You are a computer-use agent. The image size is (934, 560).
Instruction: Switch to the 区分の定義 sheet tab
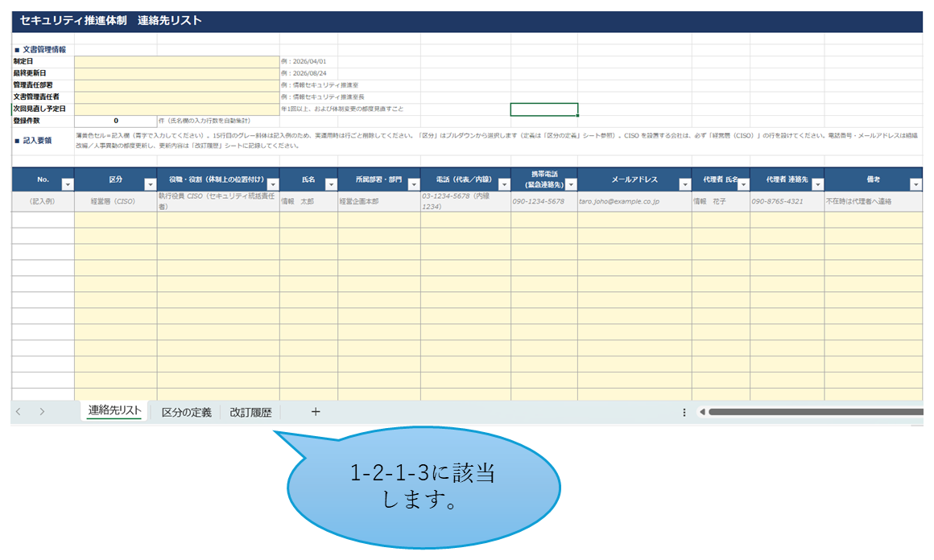pos(187,412)
